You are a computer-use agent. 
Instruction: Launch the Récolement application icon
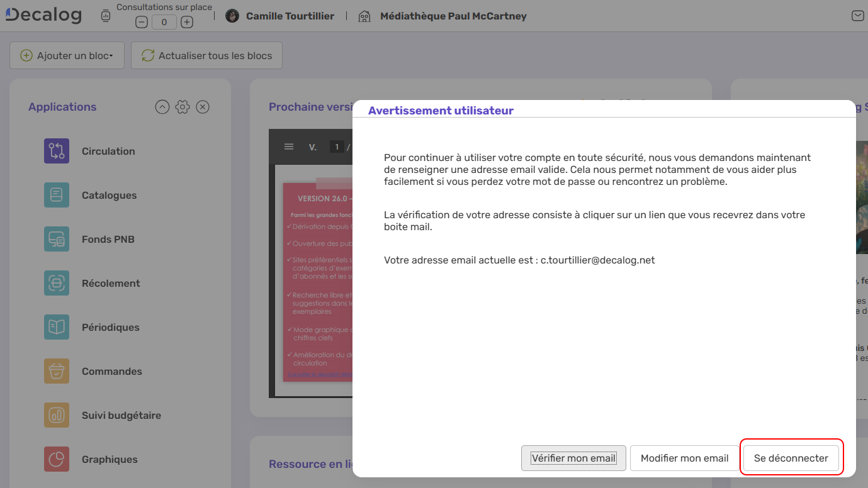[57, 283]
